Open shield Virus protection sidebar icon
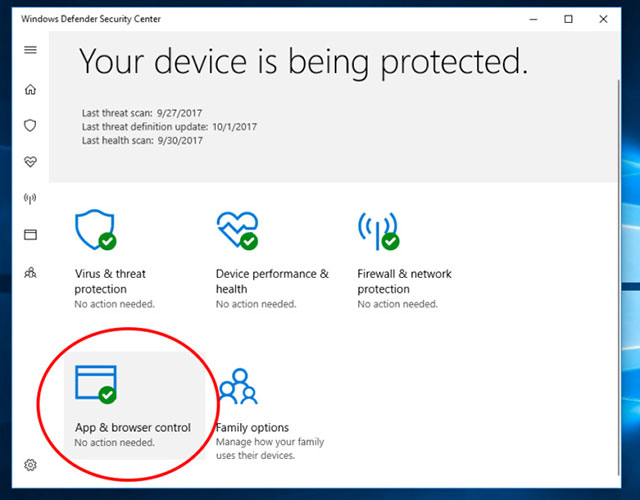This screenshot has width=640, height=500. point(30,125)
